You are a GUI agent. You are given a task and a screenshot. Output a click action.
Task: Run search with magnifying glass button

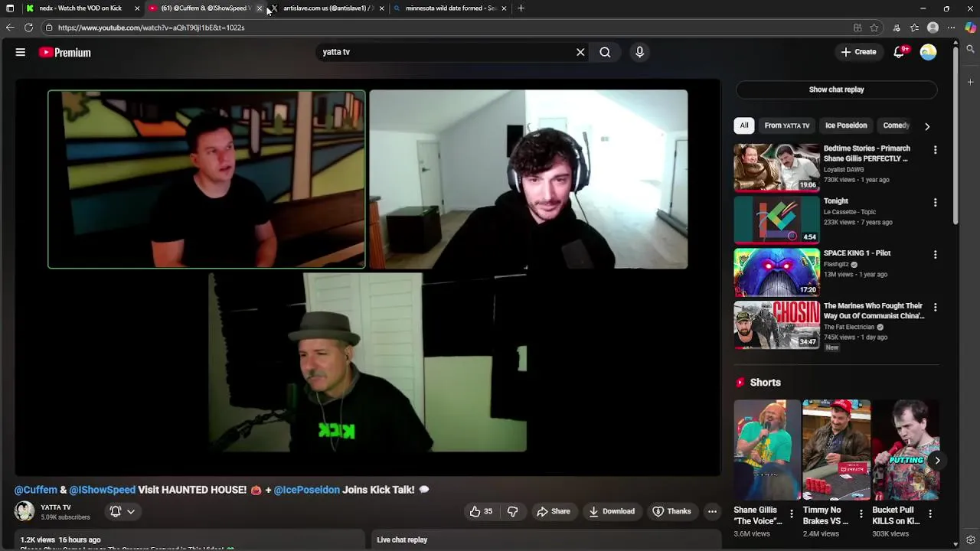coord(605,52)
